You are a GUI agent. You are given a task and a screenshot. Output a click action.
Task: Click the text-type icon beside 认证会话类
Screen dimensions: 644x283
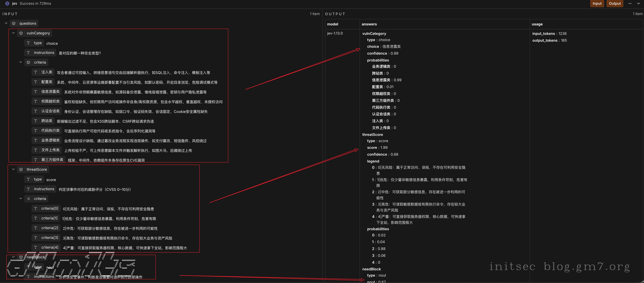click(35, 111)
